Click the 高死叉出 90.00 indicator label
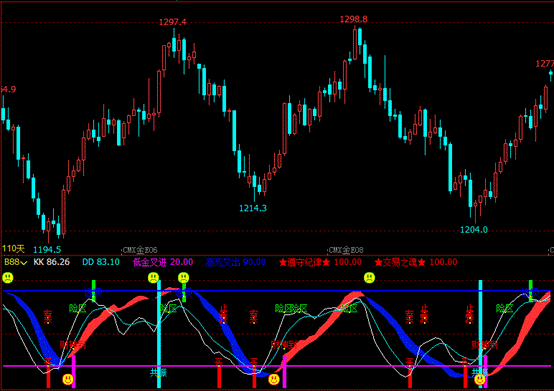The image size is (554, 391). (x=236, y=262)
